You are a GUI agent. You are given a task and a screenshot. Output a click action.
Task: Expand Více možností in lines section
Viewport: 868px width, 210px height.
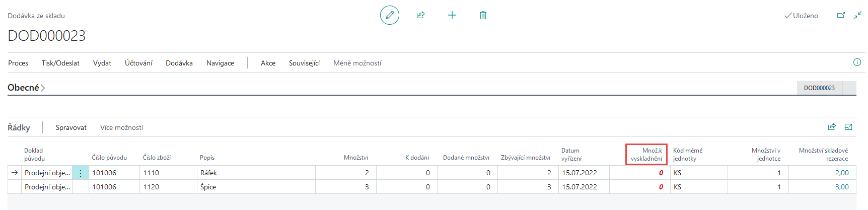click(x=121, y=127)
